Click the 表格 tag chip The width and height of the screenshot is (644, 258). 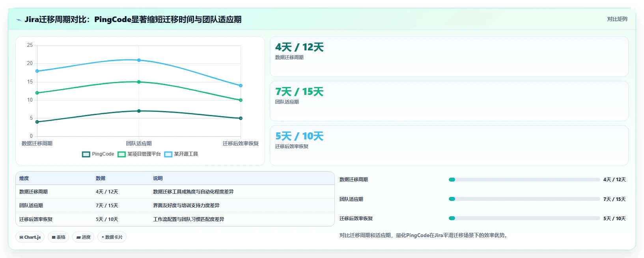[58, 237]
